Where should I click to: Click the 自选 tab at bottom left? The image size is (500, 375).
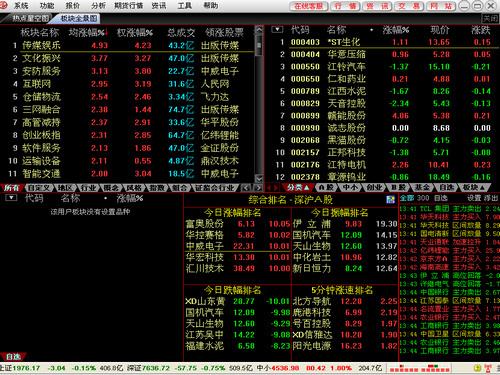[x=13, y=357]
